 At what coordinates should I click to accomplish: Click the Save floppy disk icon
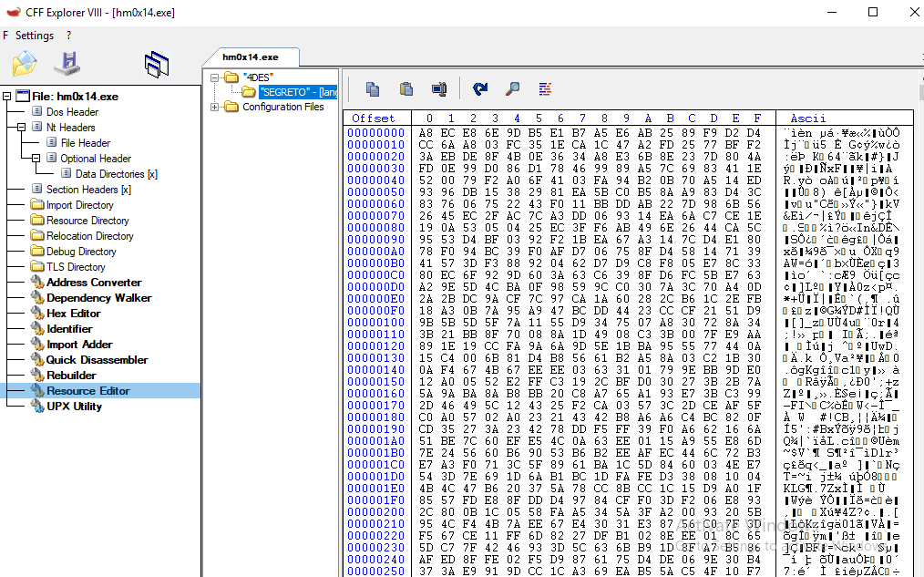[x=67, y=64]
